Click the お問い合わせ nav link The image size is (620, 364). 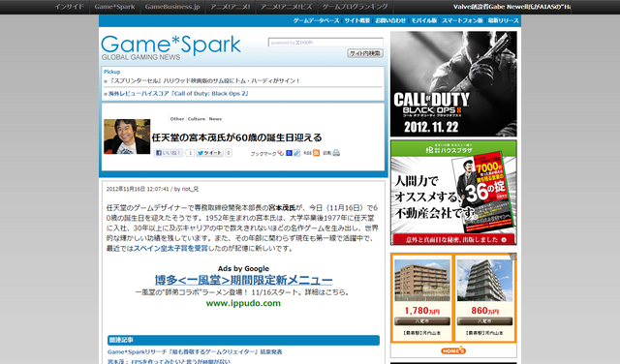pyautogui.click(x=390, y=20)
